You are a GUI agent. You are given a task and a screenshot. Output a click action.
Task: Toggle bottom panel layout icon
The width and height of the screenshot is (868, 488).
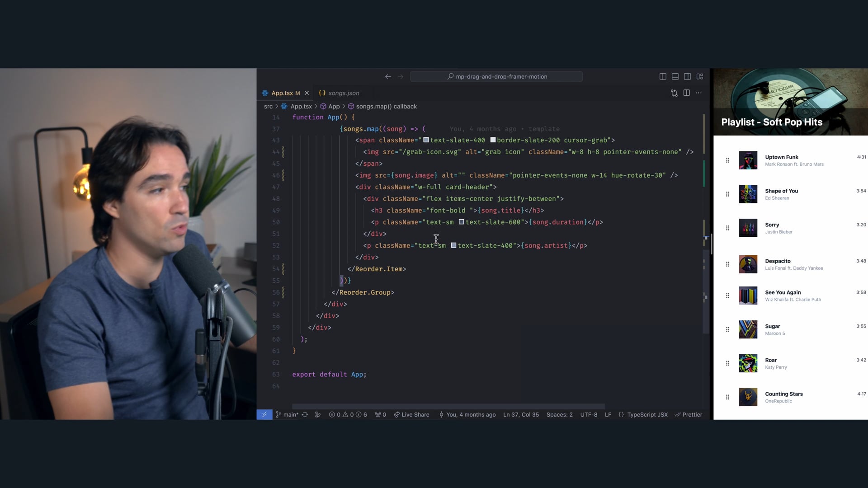(x=675, y=77)
